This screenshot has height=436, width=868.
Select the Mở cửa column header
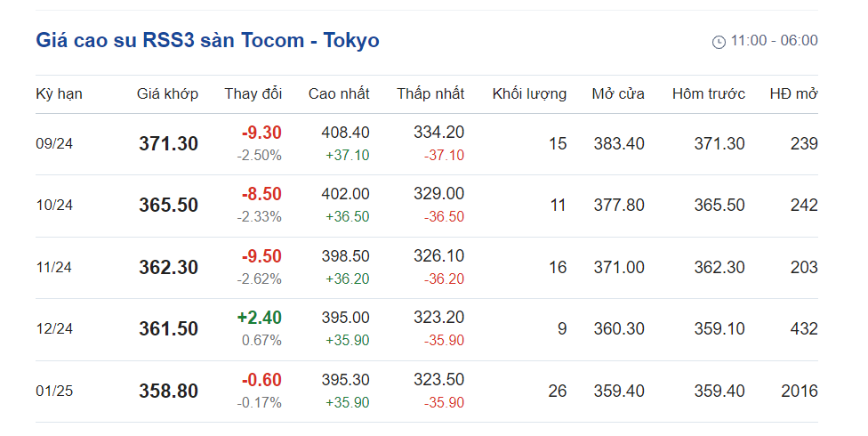618,93
